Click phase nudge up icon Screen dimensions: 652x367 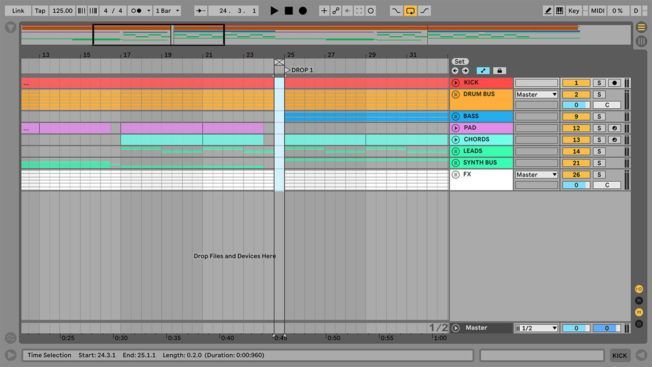click(x=93, y=11)
